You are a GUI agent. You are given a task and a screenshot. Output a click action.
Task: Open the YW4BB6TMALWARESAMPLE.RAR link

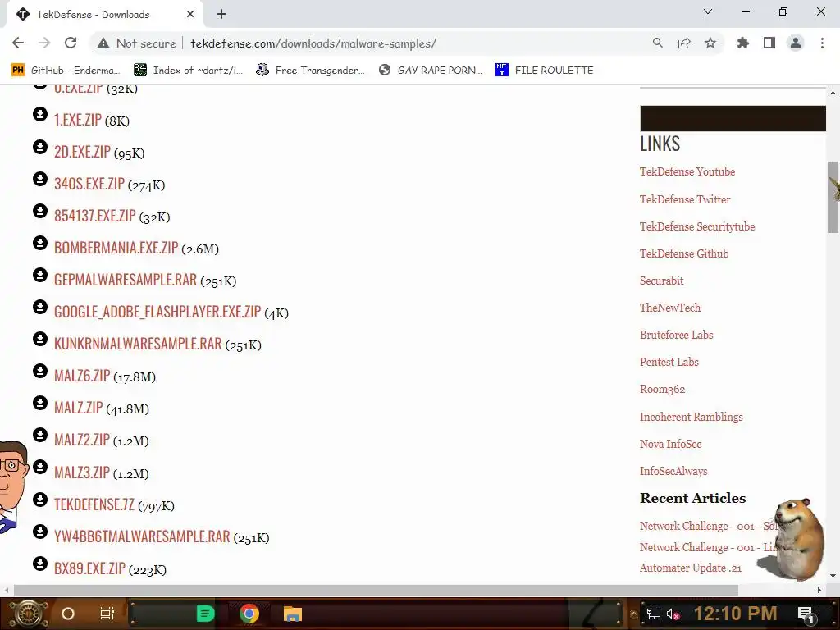point(142,536)
